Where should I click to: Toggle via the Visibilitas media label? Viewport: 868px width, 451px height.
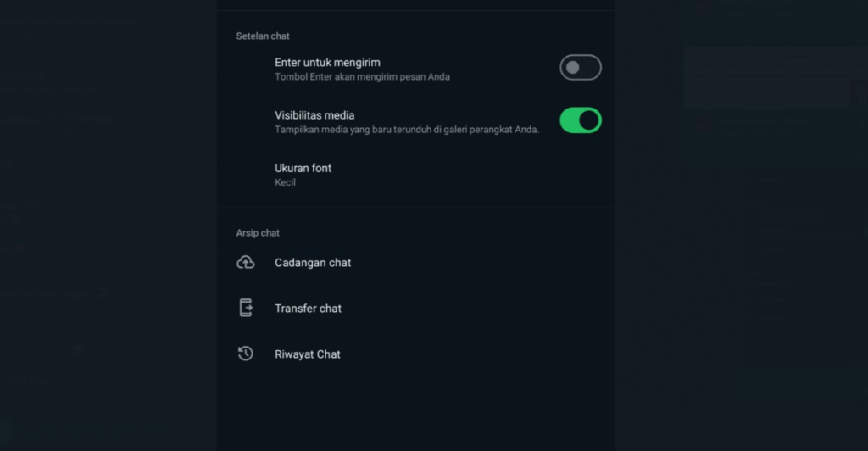pyautogui.click(x=314, y=115)
